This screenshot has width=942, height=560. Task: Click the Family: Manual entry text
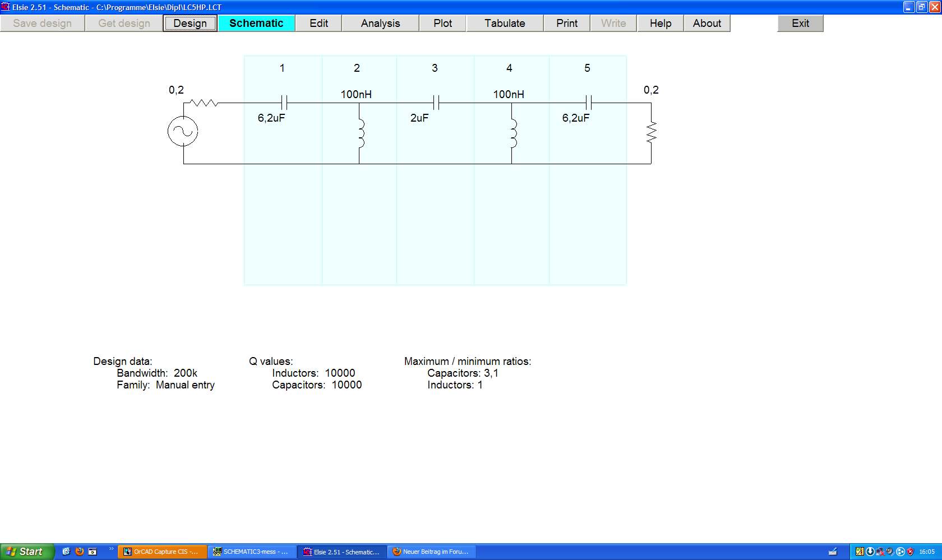point(165,385)
